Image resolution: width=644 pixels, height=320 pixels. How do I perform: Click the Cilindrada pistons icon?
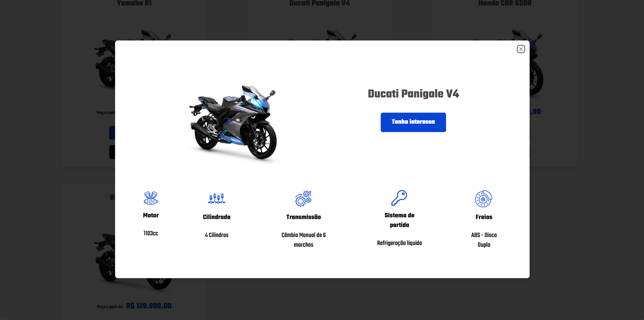(217, 199)
